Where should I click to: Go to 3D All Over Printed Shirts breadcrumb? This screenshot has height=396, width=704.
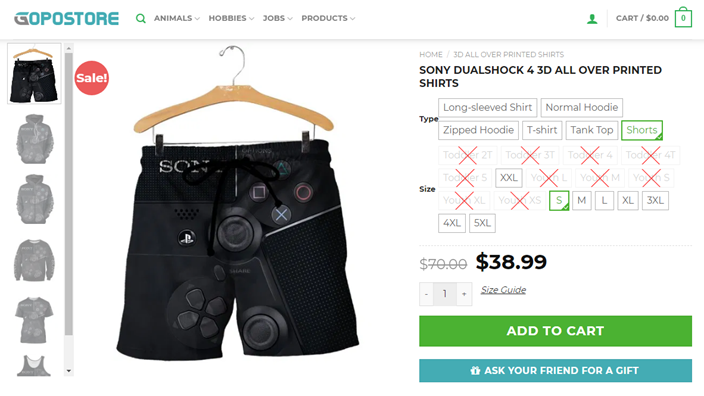pos(508,54)
